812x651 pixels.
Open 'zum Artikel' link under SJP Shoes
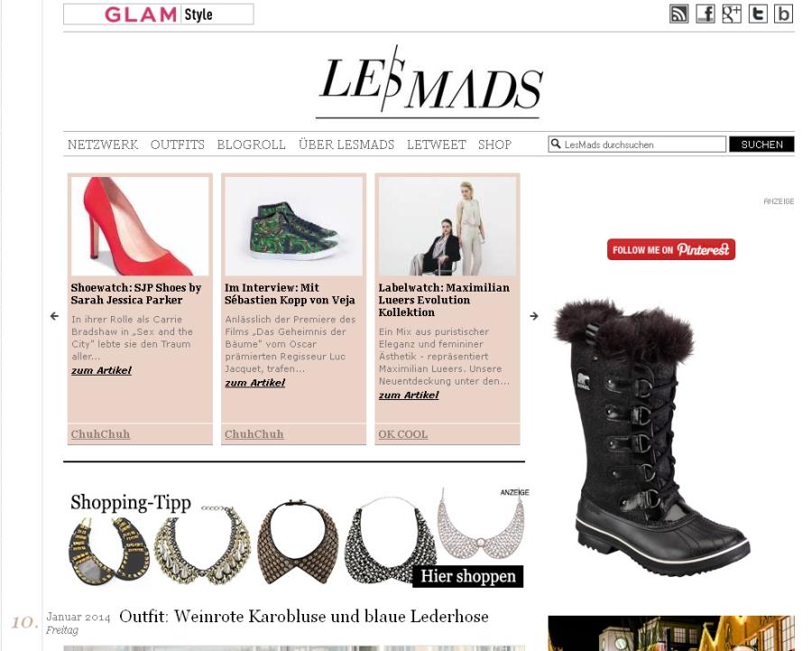coord(101,370)
